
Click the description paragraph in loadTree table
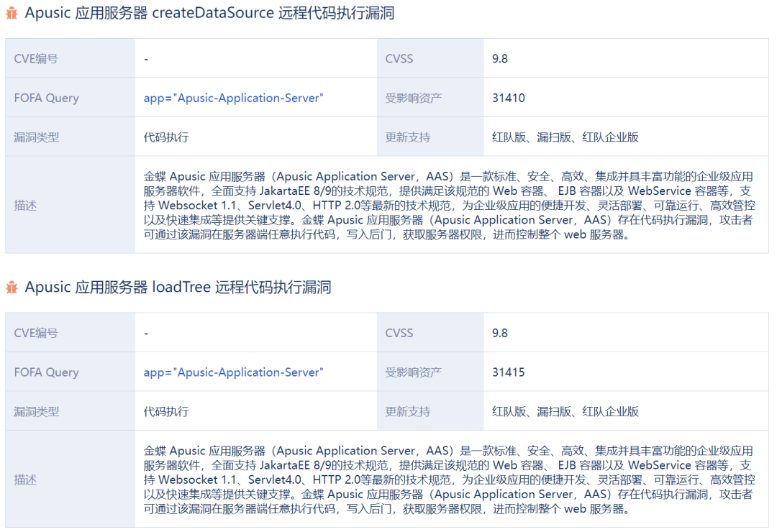coord(450,480)
